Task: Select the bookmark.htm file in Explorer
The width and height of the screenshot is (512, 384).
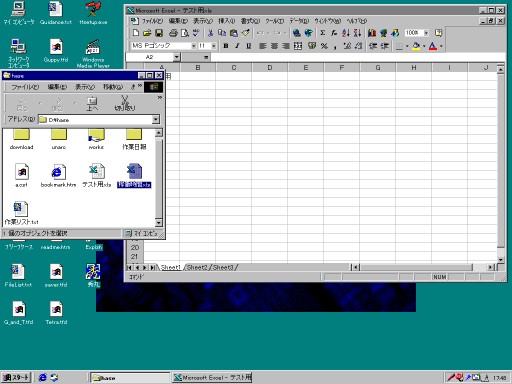Action: 58,176
